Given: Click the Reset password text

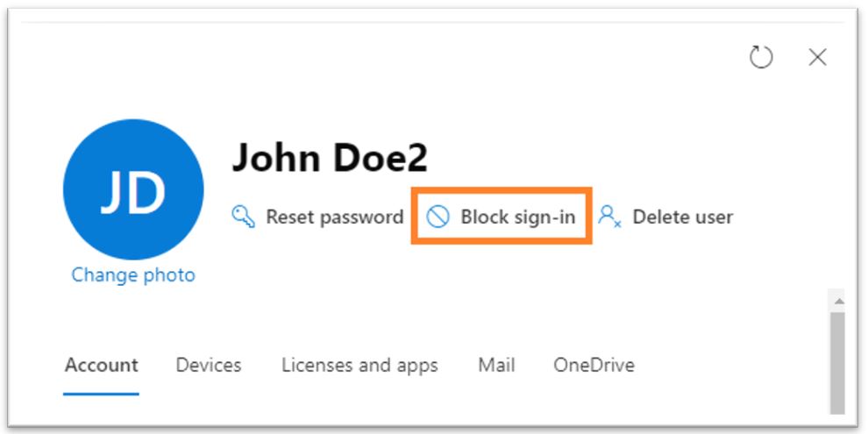Looking at the screenshot, I should tap(334, 217).
